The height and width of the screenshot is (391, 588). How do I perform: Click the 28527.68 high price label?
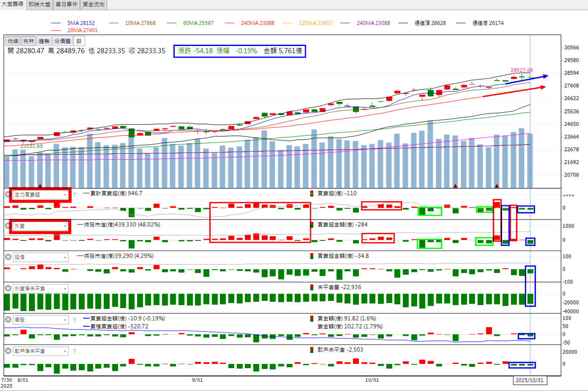point(522,70)
